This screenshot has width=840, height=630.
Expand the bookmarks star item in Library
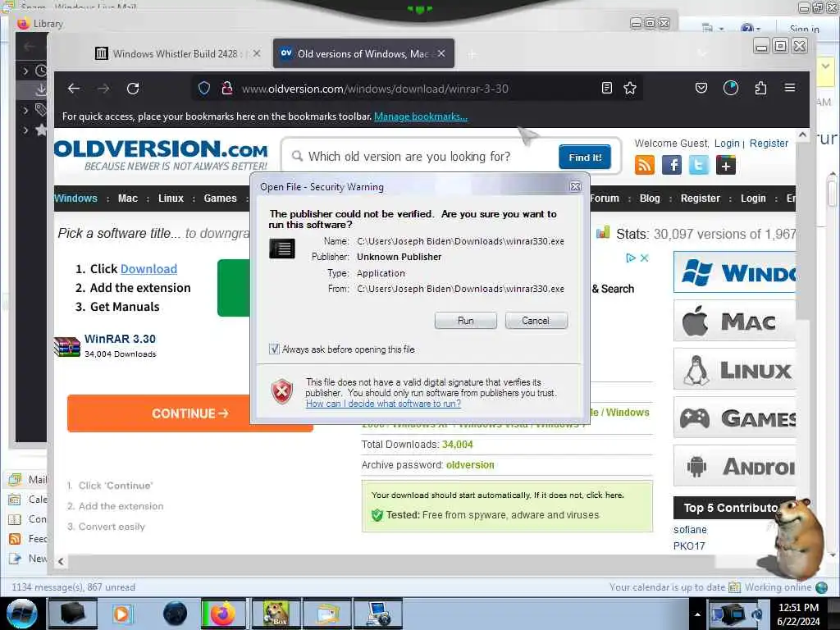pyautogui.click(x=25, y=130)
